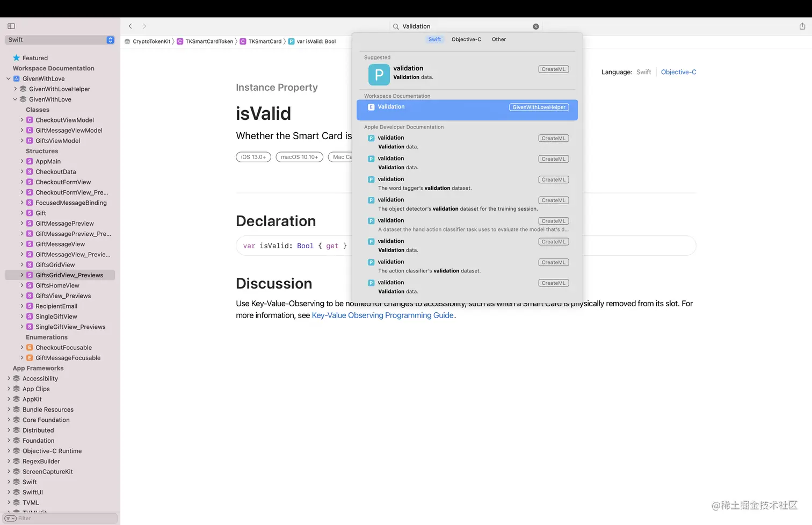Open CheckoutFocusable enumeration icon

[x=30, y=348]
